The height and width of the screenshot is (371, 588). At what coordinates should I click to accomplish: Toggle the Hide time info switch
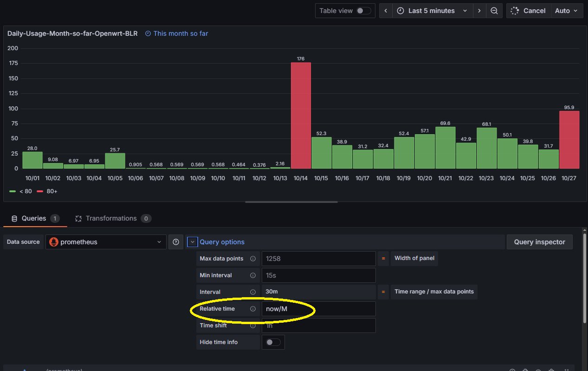(x=273, y=342)
